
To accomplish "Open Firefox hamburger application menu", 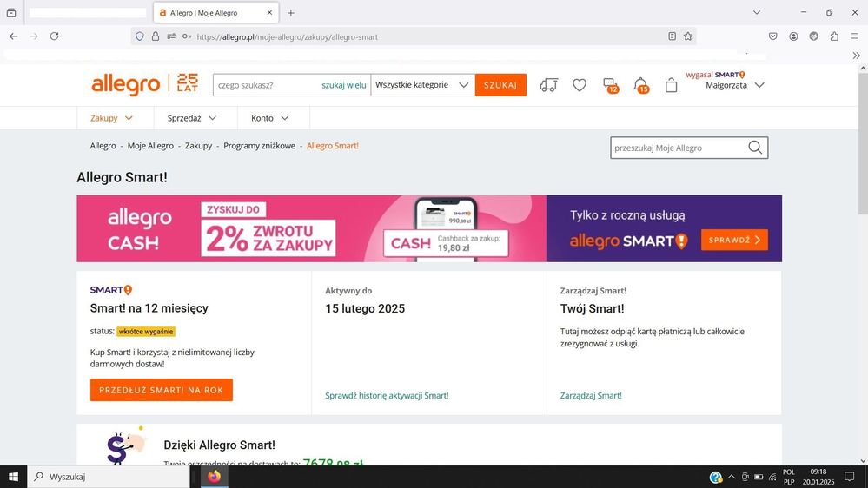I will pos(855,36).
